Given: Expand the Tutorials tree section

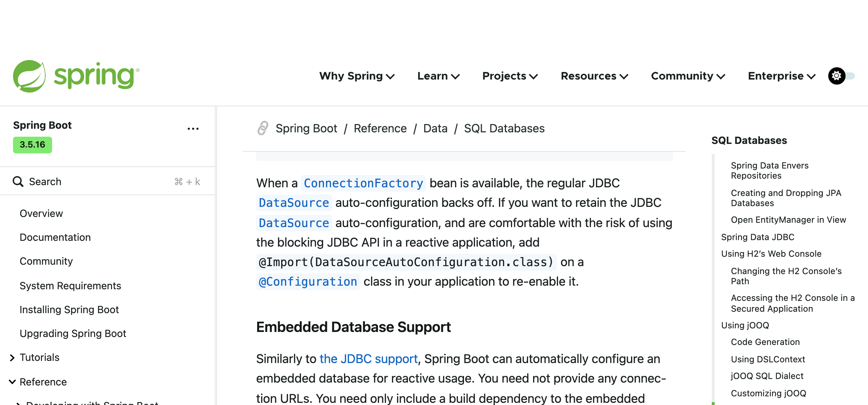Looking at the screenshot, I should (x=12, y=358).
